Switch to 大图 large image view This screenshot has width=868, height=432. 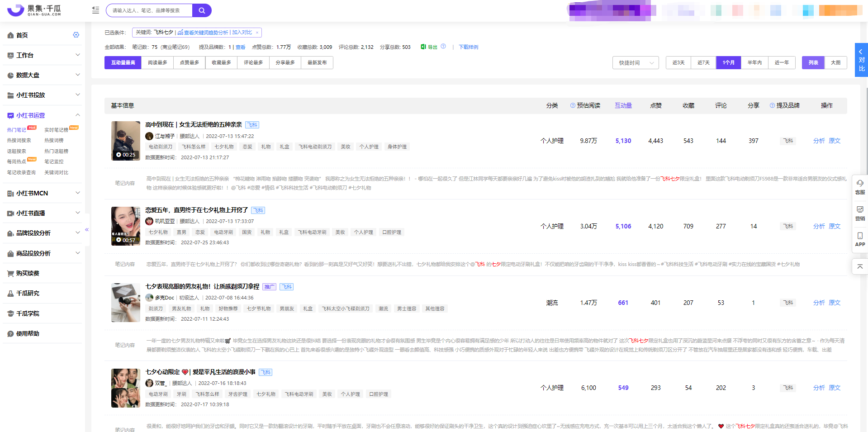coord(835,63)
